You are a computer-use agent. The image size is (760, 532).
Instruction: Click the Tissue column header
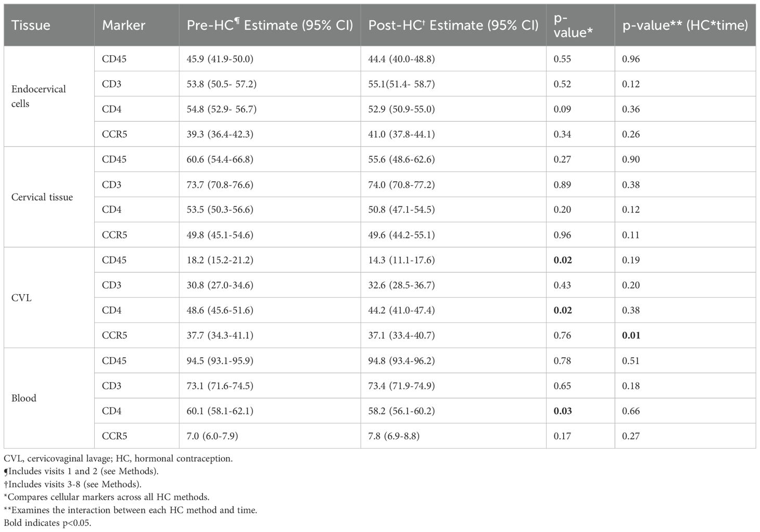(x=31, y=25)
